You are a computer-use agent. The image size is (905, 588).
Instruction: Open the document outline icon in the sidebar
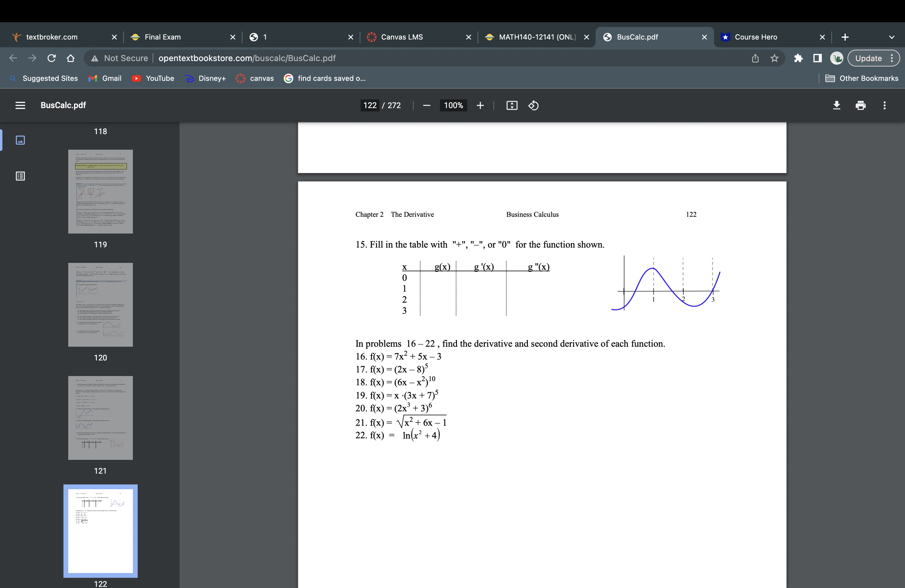pos(20,176)
